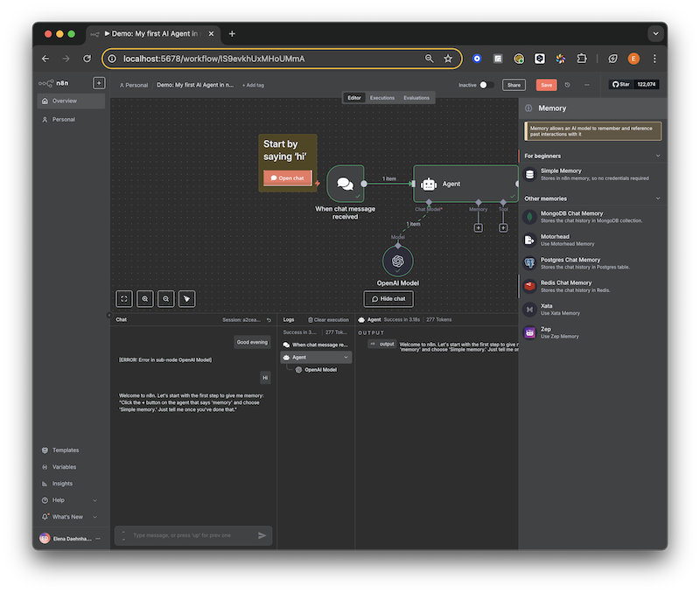Open Chrome three-dot menu
Viewport: 700px width, 593px height.
[654, 59]
